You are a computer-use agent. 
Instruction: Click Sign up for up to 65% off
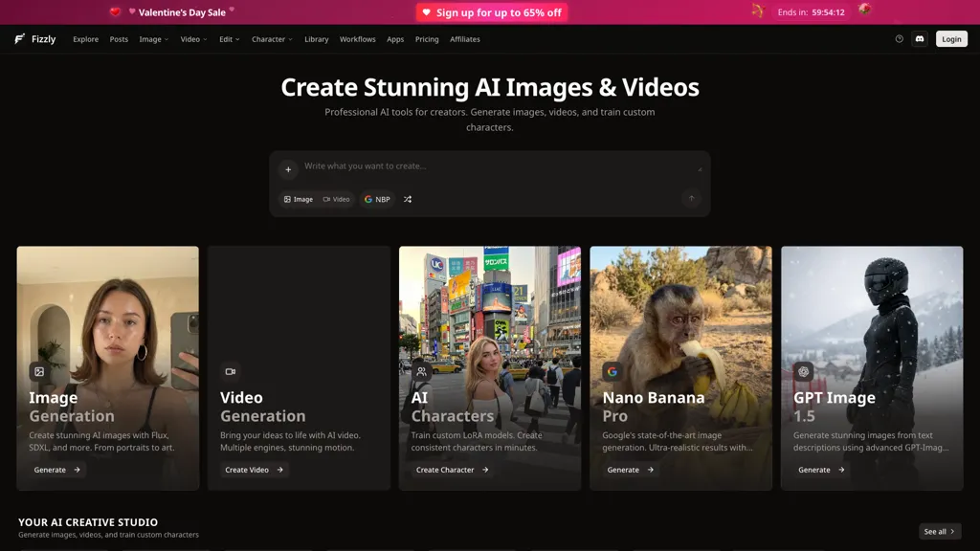pyautogui.click(x=492, y=12)
